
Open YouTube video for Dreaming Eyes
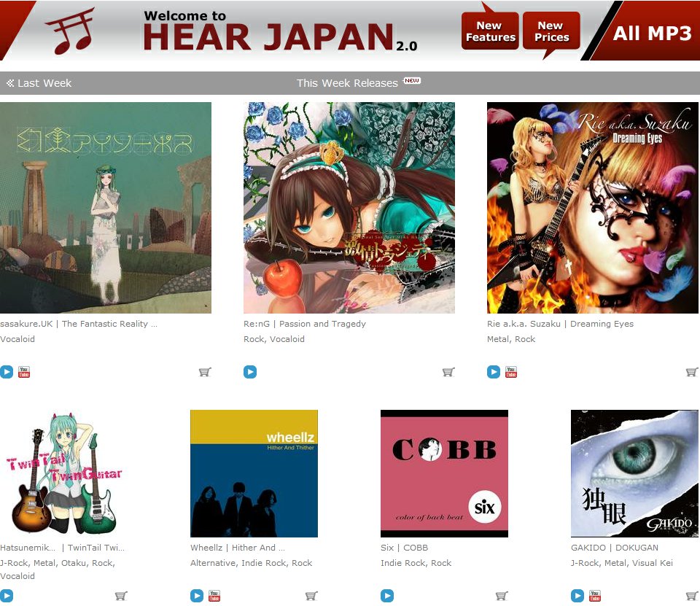coord(510,372)
